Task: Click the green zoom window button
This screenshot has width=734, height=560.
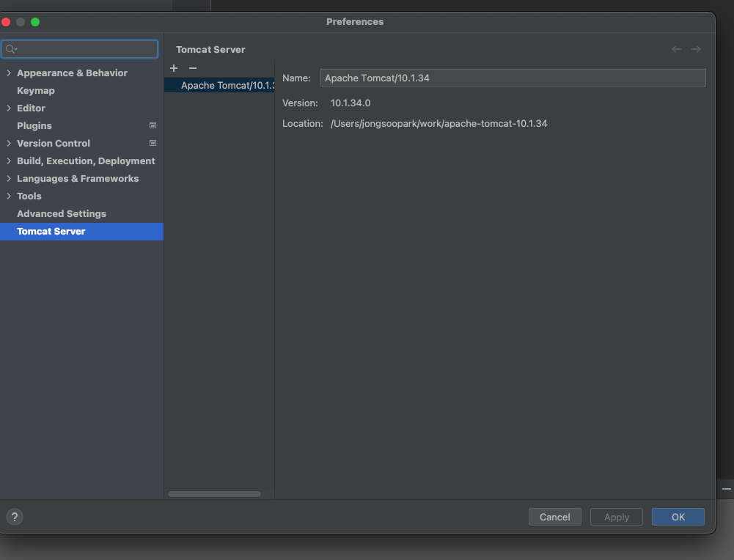Action: (x=35, y=22)
